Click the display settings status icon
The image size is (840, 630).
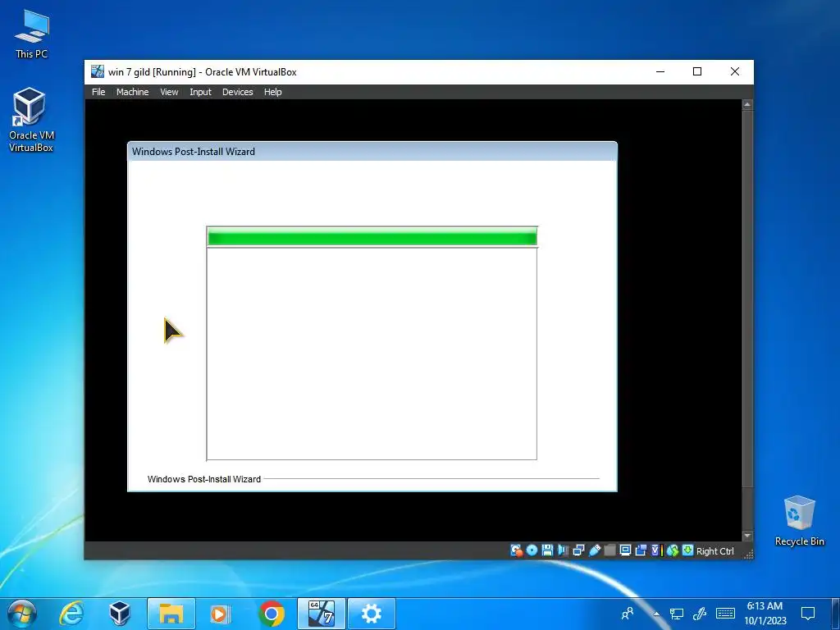point(624,550)
